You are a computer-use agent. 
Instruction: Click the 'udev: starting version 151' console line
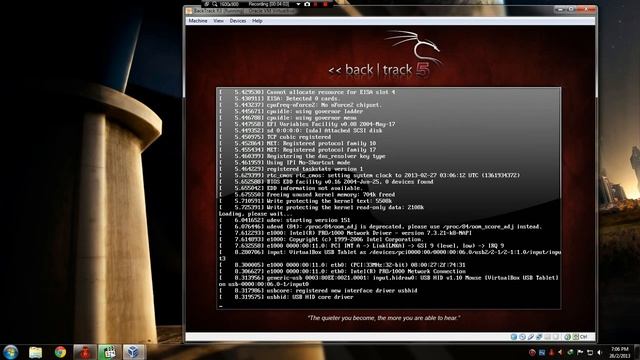[284, 220]
